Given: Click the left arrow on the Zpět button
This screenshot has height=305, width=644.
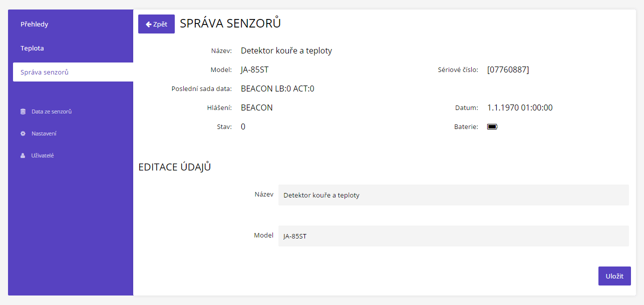Looking at the screenshot, I should click(148, 24).
